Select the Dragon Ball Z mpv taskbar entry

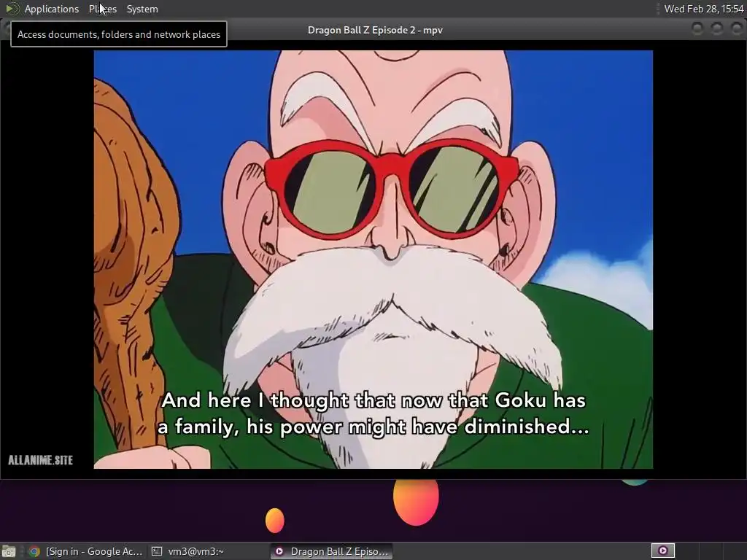tap(332, 551)
